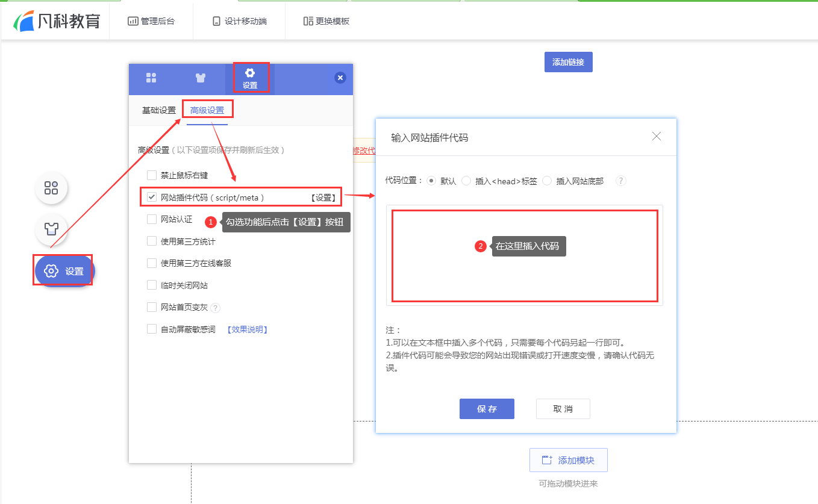Open 管理后台 from top bar

click(151, 21)
